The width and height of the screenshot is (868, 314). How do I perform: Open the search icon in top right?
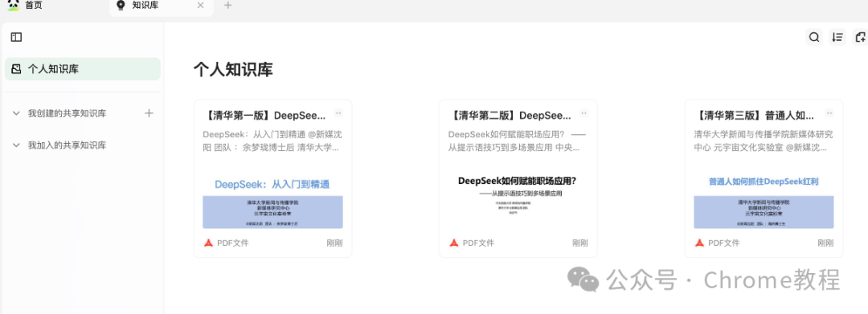[813, 37]
